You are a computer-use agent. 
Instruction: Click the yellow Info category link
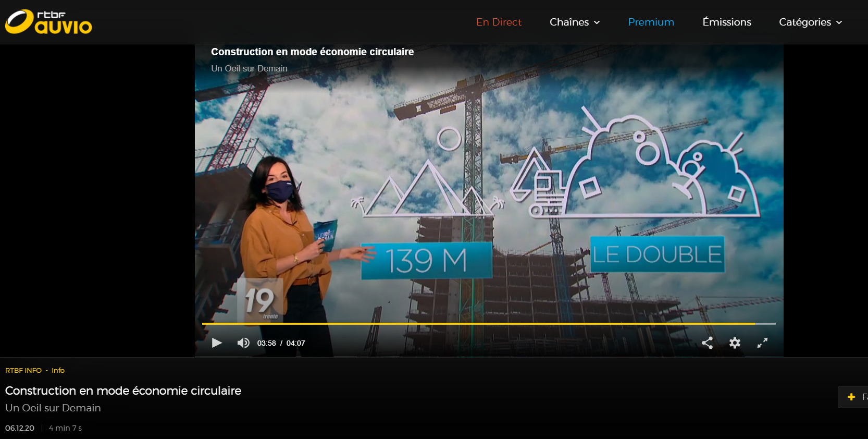(x=58, y=370)
